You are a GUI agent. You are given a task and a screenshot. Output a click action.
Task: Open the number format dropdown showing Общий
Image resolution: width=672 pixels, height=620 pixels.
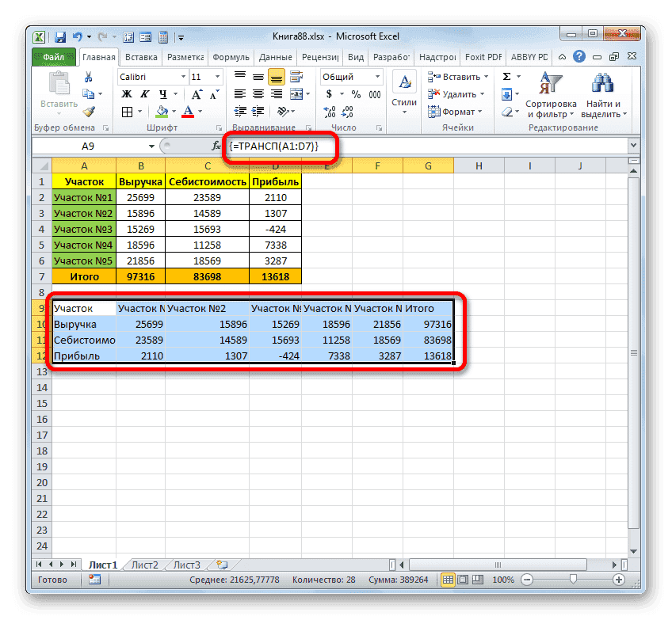[x=379, y=76]
